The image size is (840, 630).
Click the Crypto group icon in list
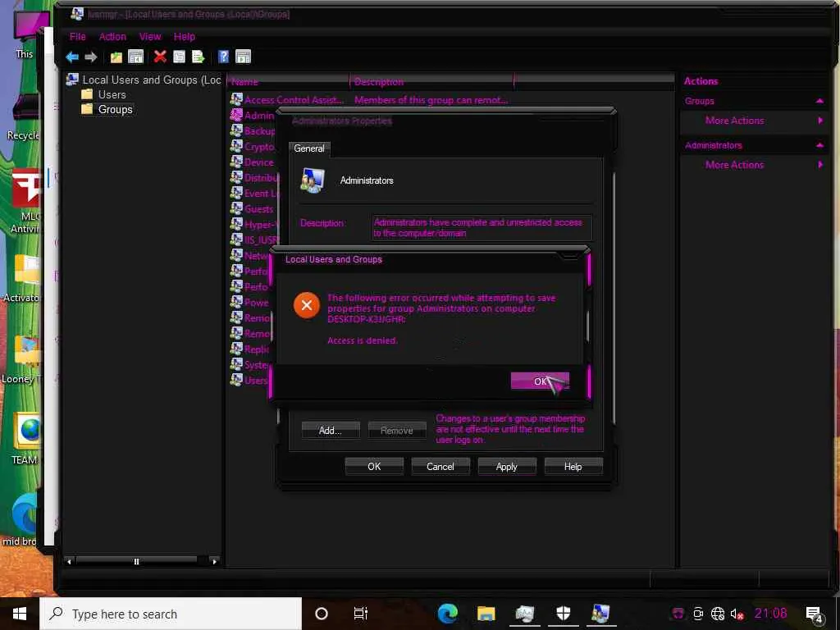236,146
